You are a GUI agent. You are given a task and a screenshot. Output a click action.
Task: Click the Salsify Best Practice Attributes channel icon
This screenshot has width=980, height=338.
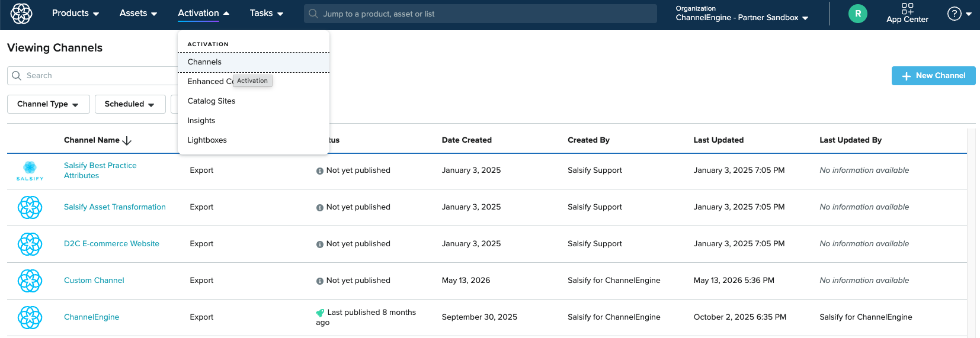[x=30, y=170]
